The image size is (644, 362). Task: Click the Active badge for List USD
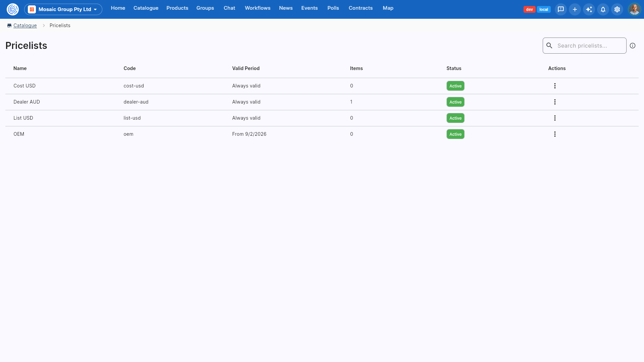455,118
